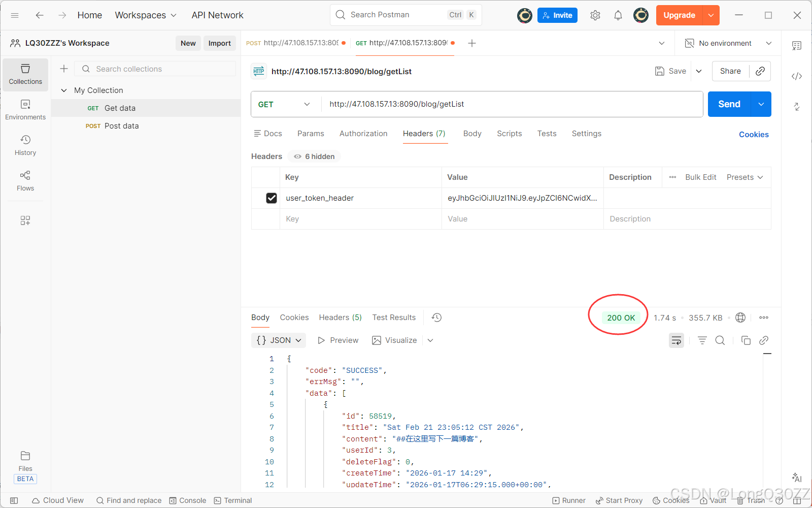The width and height of the screenshot is (812, 508).
Task: Switch to the Params tab
Action: [x=311, y=134]
